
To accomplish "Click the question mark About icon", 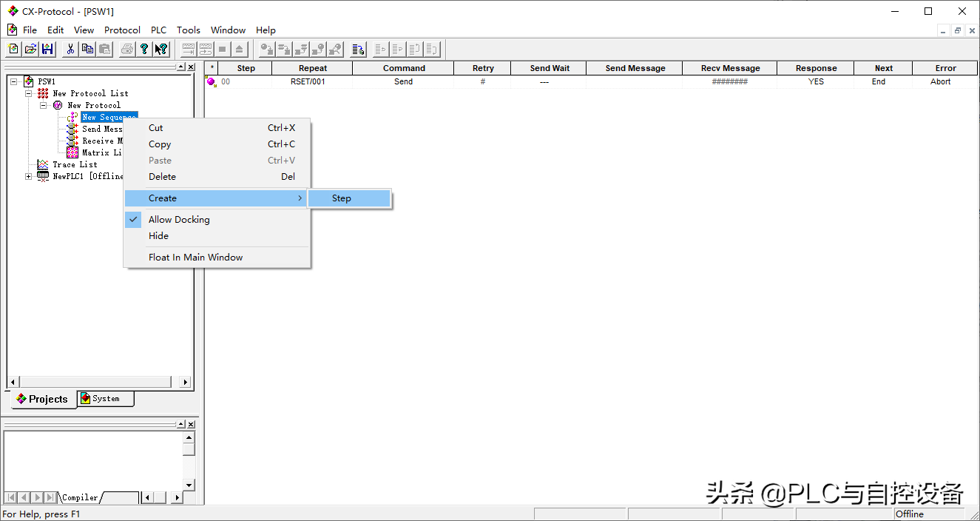I will pos(144,50).
